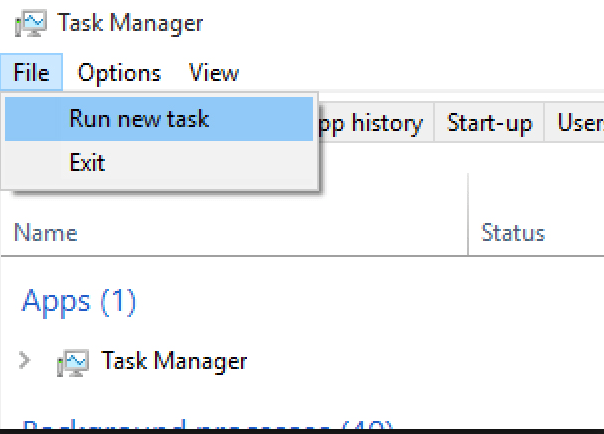604x434 pixels.
Task: Switch to the Start-up tab
Action: (x=489, y=124)
